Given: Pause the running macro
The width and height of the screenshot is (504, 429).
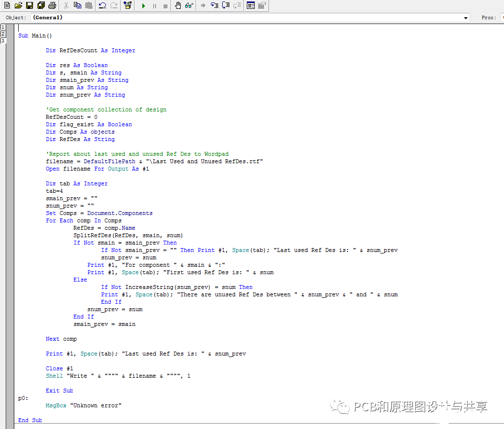Looking at the screenshot, I should [154, 6].
